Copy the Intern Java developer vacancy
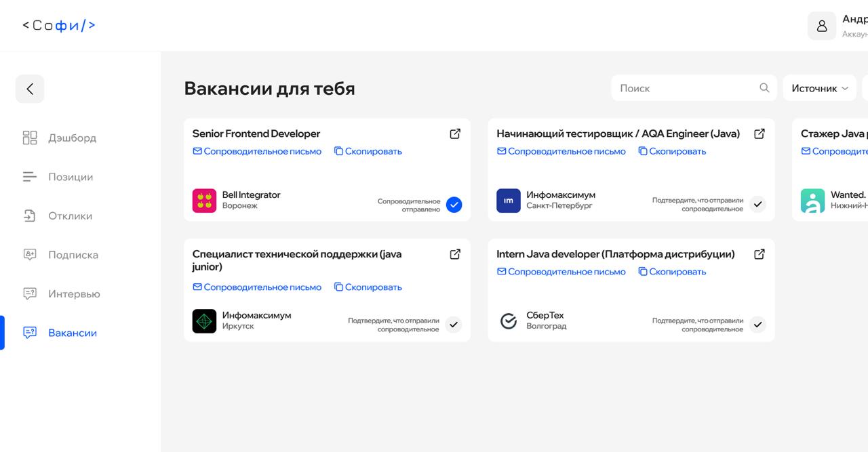 click(672, 272)
